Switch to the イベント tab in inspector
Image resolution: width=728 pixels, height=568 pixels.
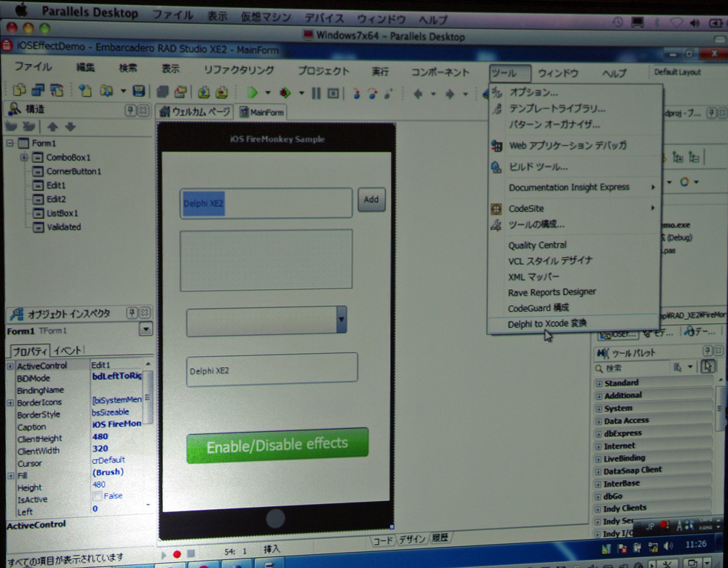click(67, 351)
